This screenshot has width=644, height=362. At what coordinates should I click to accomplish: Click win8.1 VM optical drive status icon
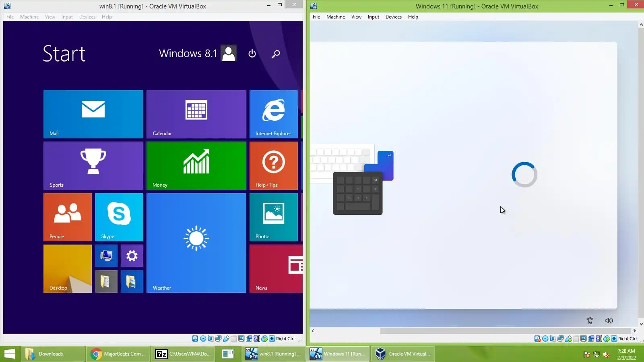pyautogui.click(x=203, y=339)
